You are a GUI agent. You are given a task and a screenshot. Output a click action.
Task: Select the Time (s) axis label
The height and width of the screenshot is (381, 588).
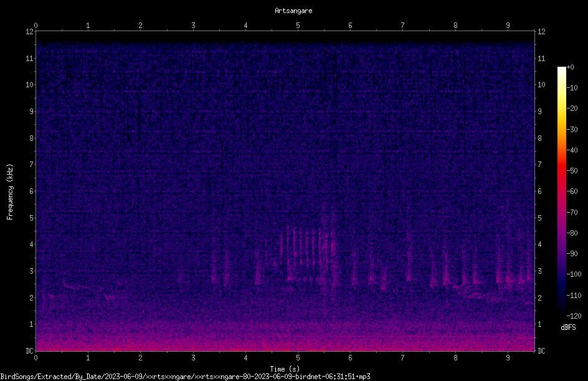coord(285,369)
